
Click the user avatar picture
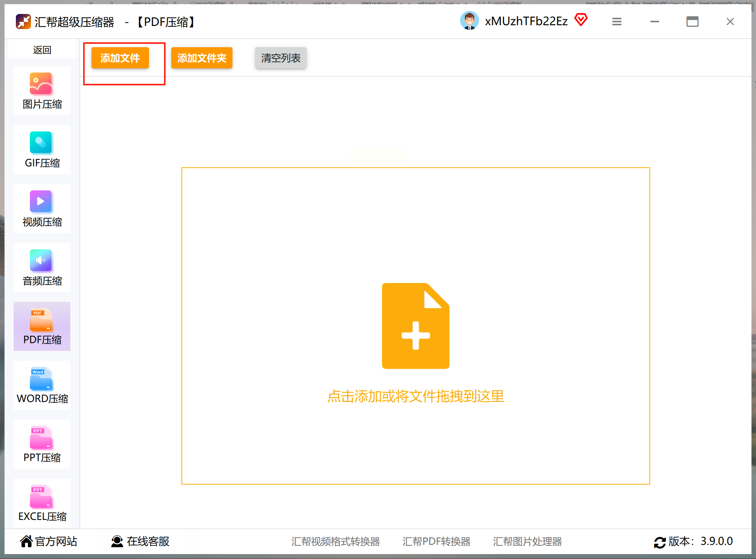[x=469, y=21]
